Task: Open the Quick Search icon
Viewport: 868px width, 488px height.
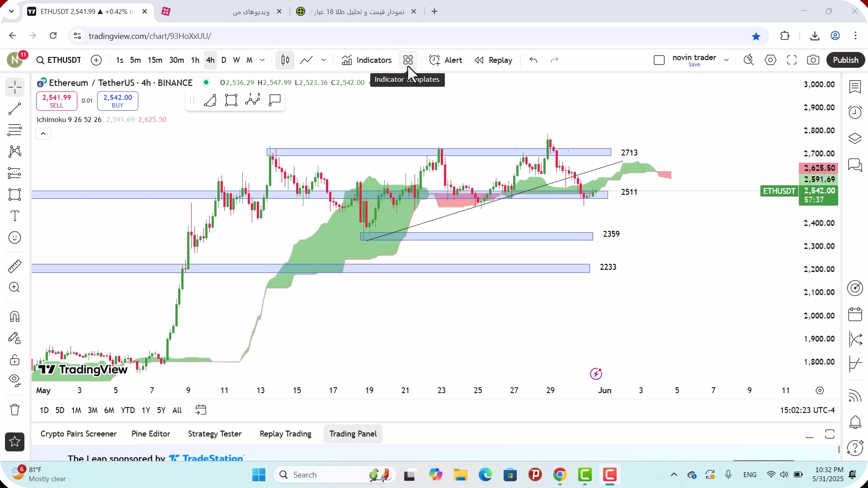Action: pos(749,60)
